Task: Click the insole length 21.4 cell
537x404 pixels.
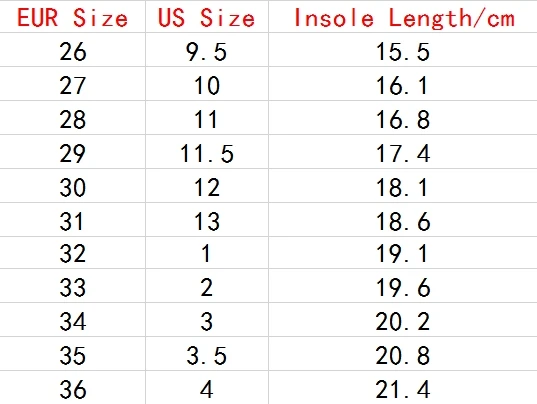Action: (403, 388)
